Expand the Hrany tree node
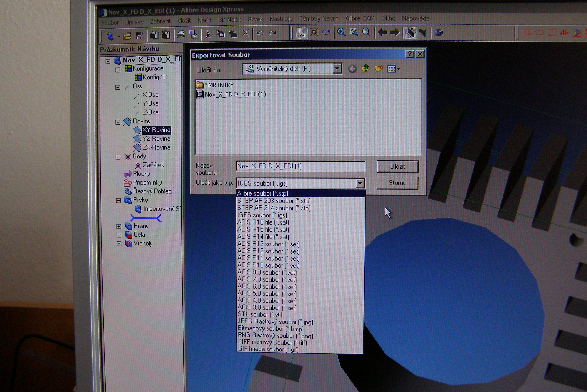 pyautogui.click(x=119, y=226)
